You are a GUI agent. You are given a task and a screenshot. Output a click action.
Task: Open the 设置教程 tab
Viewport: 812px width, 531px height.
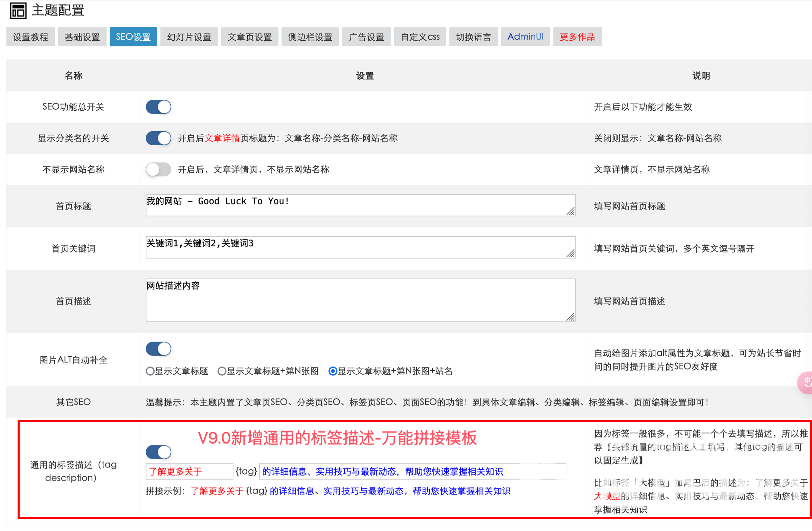(x=30, y=37)
